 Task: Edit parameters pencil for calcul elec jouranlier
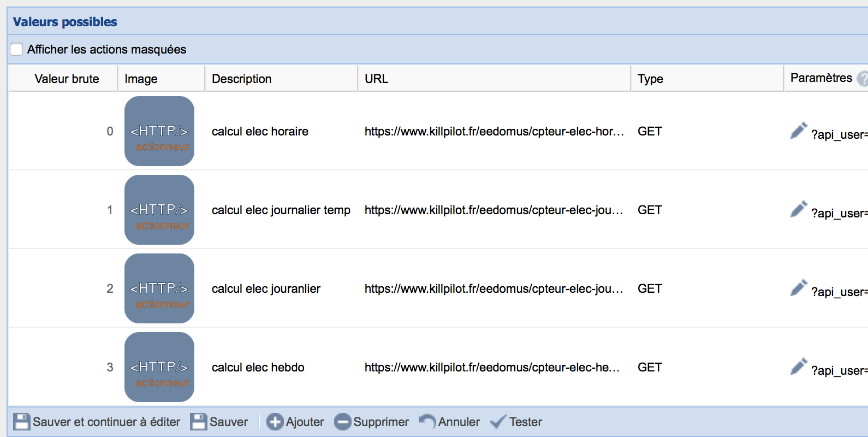tap(798, 288)
